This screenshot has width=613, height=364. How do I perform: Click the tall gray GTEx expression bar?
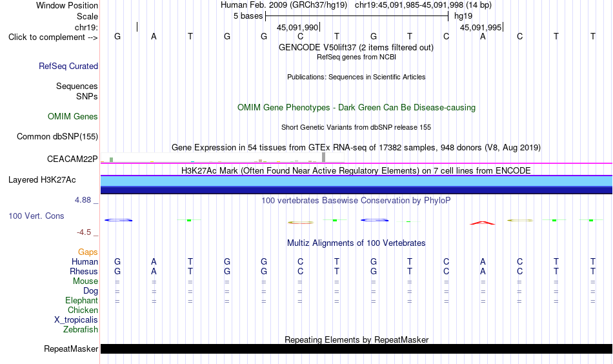(x=324, y=157)
